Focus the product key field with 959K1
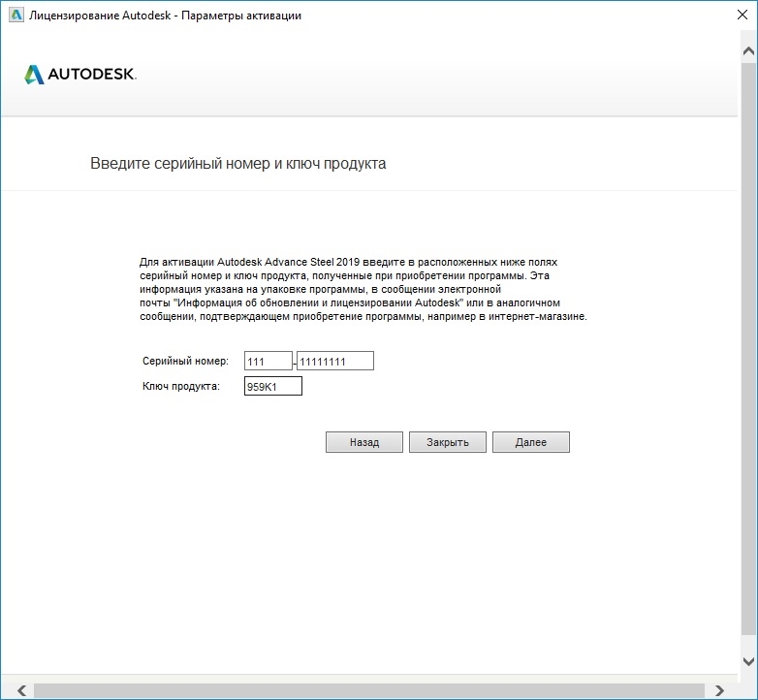 click(273, 386)
